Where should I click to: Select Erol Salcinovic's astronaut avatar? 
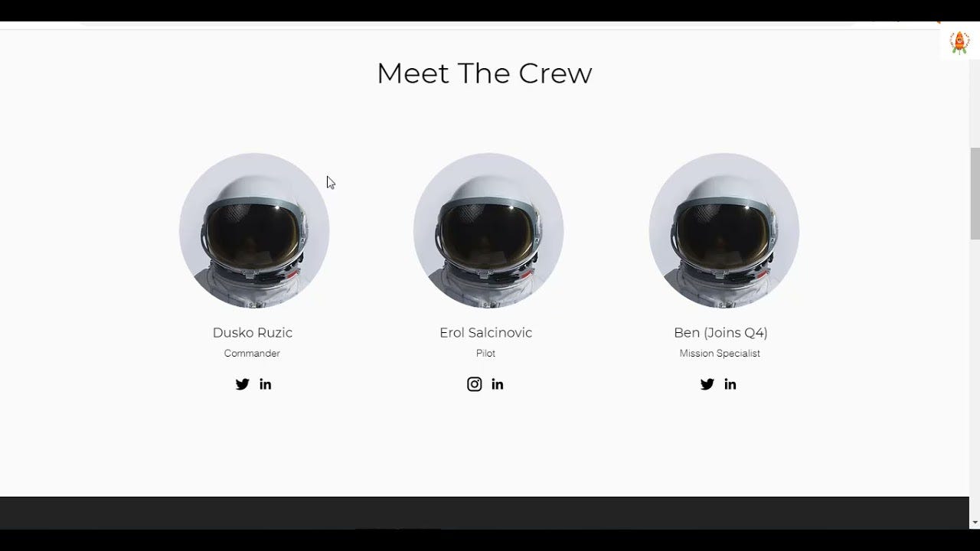point(488,230)
